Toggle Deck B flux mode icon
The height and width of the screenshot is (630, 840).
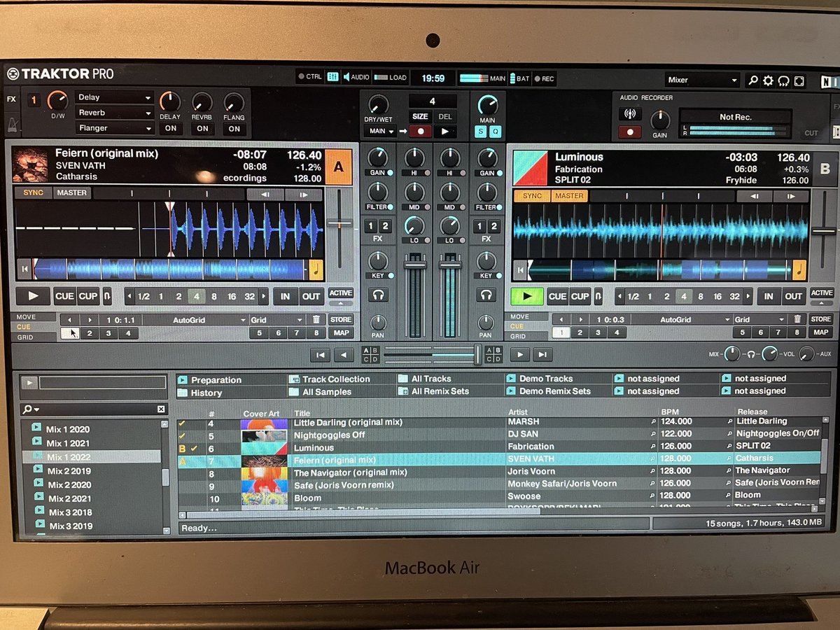point(598,296)
